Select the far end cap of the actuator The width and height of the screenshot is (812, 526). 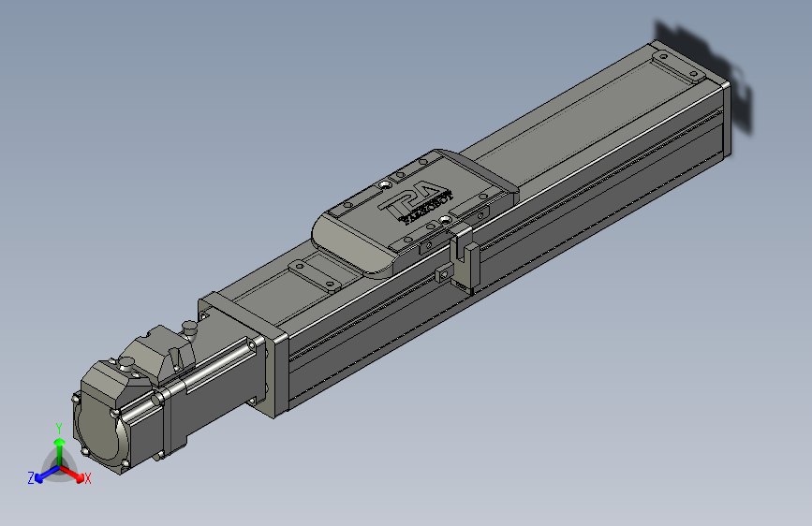[726, 120]
